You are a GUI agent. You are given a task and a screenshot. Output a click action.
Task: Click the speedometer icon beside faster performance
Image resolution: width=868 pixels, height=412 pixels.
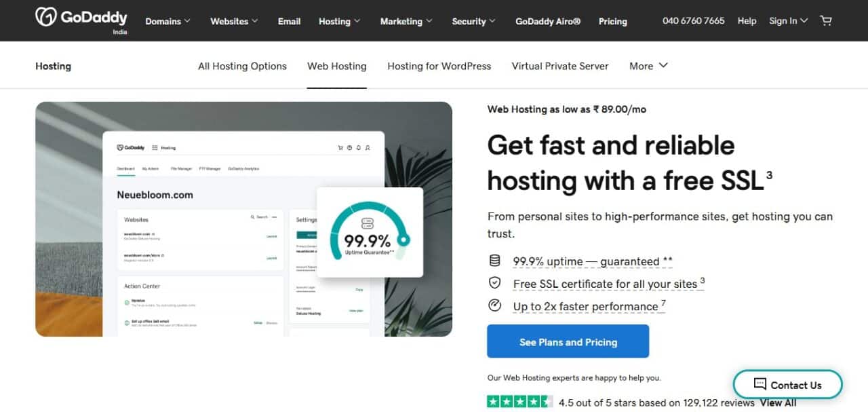(495, 305)
